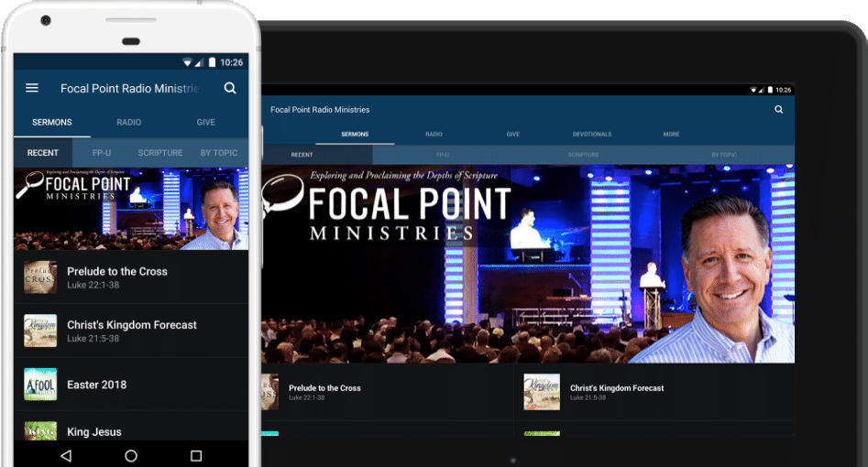Tap the Android home button on phone

click(131, 455)
